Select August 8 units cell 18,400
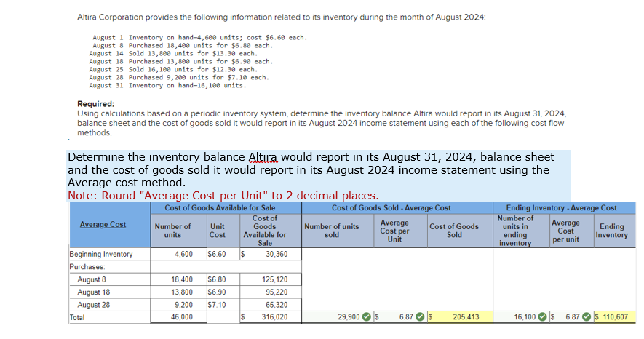Viewport: 644px width, 339px height. pyautogui.click(x=179, y=279)
